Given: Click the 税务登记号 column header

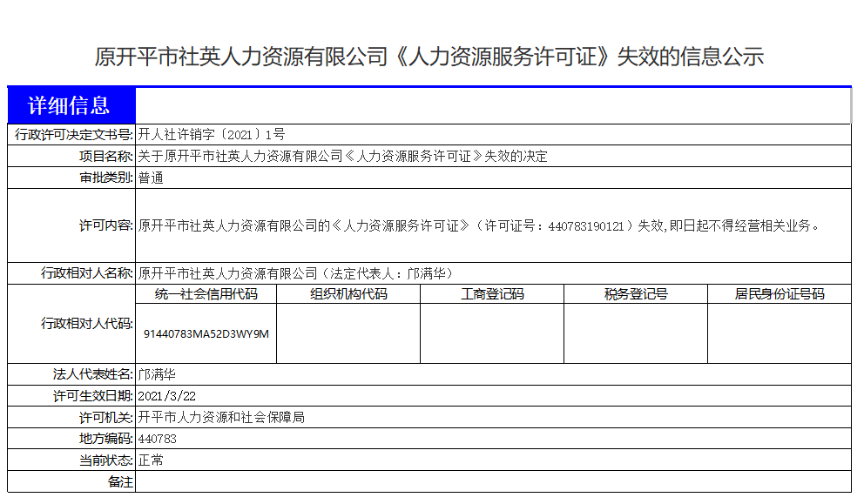Looking at the screenshot, I should pyautogui.click(x=636, y=294).
